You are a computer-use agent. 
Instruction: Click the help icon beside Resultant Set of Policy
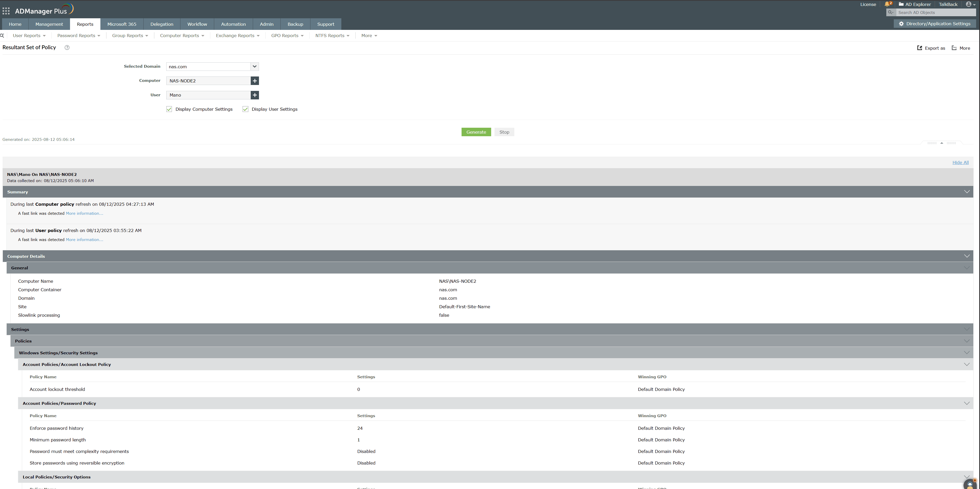click(67, 48)
